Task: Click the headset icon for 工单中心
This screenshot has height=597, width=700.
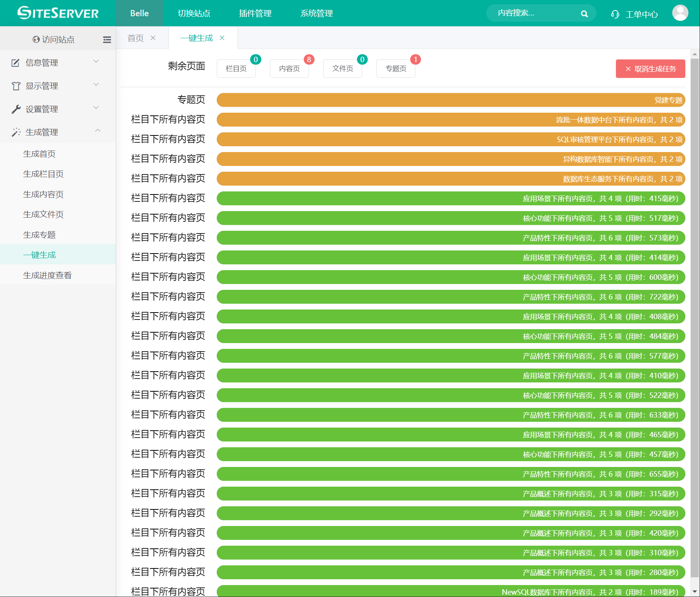Action: (x=615, y=14)
